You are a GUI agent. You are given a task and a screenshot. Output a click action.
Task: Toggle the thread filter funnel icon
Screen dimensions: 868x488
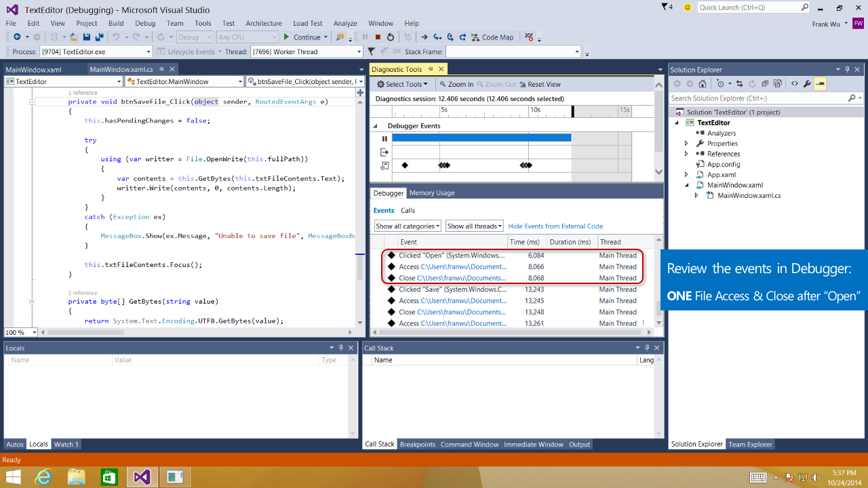click(x=371, y=52)
